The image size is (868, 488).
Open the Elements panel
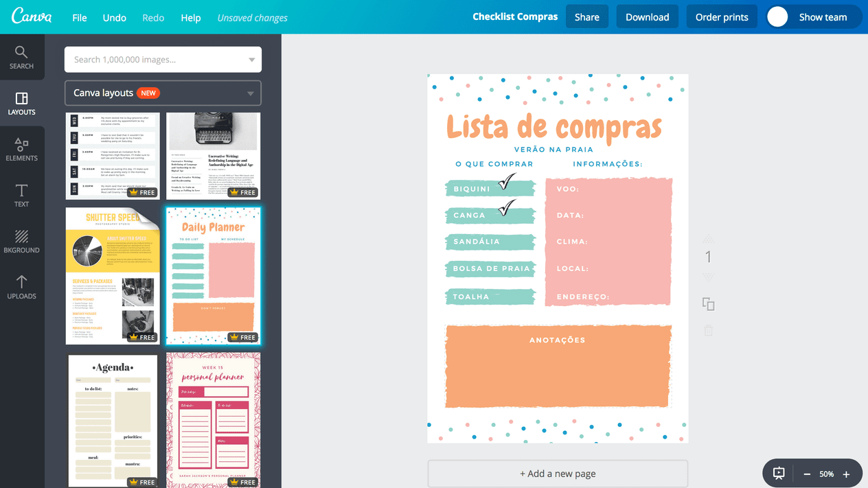click(x=21, y=149)
